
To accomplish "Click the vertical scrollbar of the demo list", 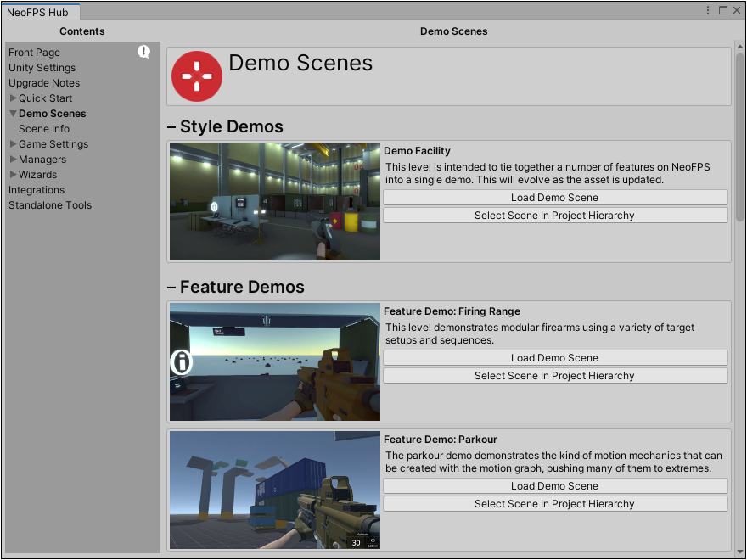I will 739,136.
